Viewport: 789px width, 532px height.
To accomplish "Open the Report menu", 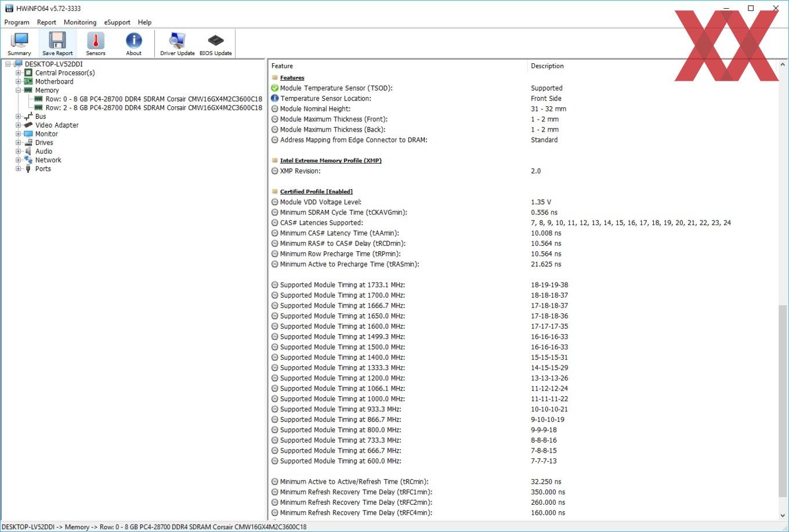I will click(x=46, y=23).
